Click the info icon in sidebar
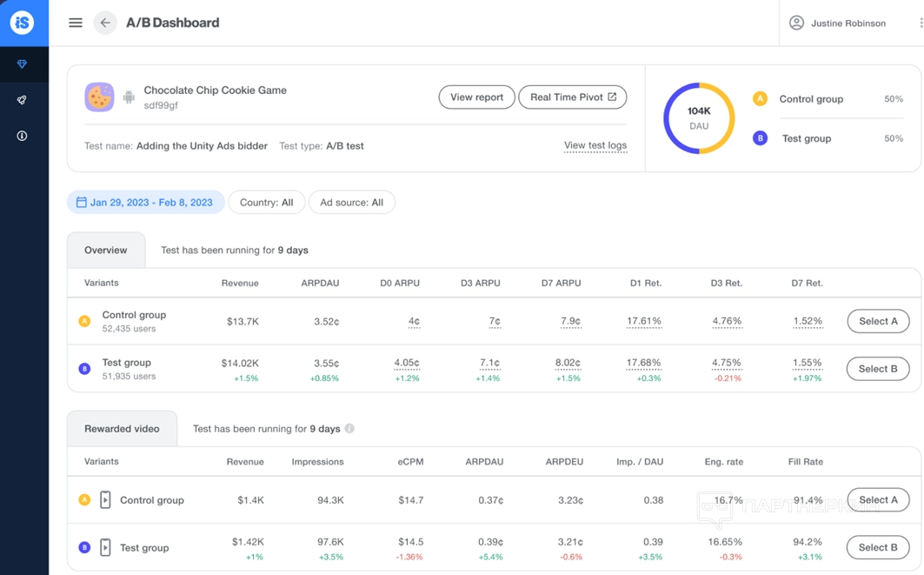The height and width of the screenshot is (575, 924). coord(23,136)
